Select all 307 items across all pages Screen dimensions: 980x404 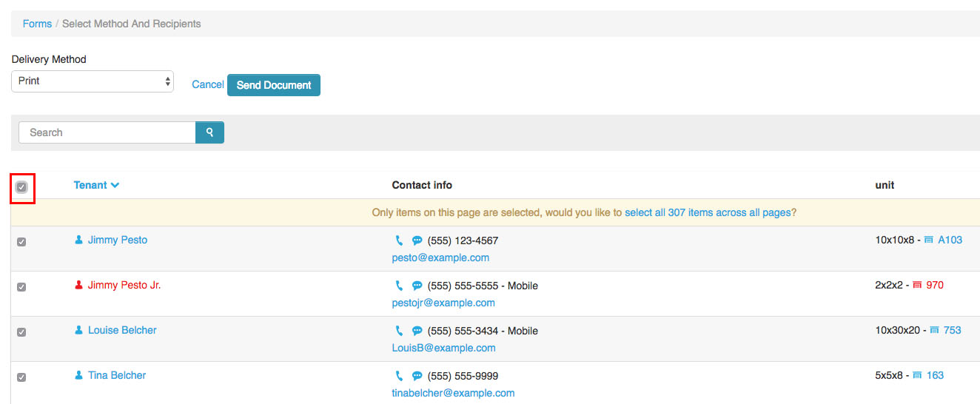point(708,212)
